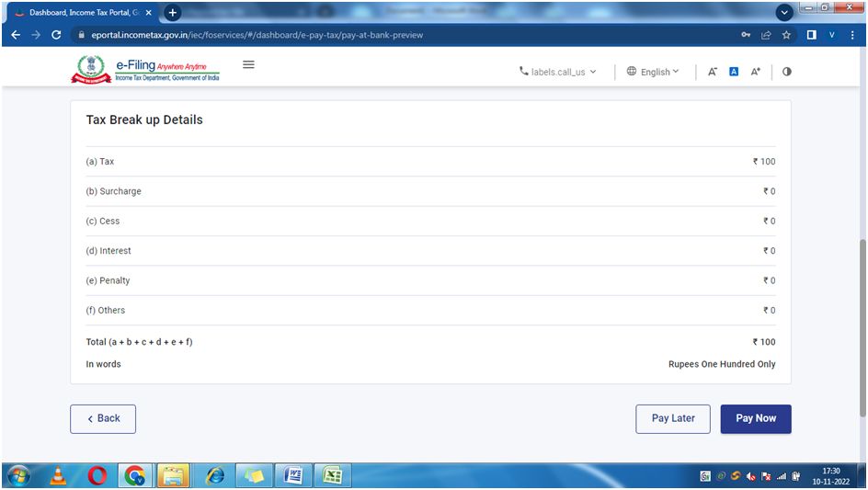
Task: Open Chrome three-dot menu
Action: point(852,35)
